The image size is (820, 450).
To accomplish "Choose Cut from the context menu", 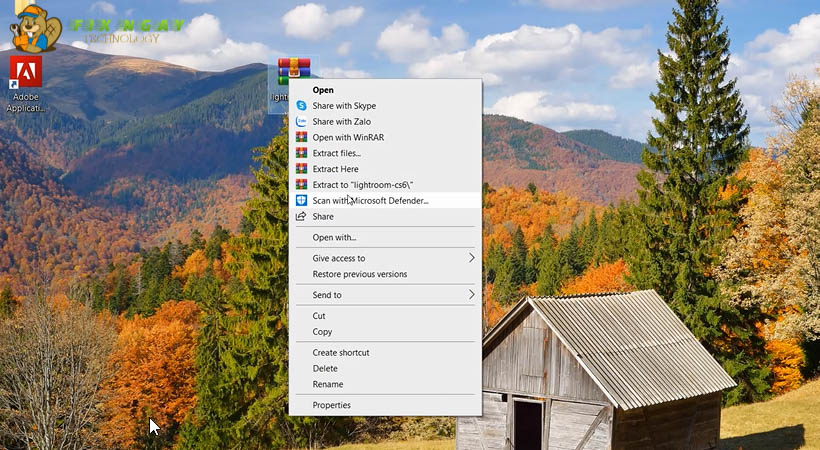I will (x=385, y=316).
